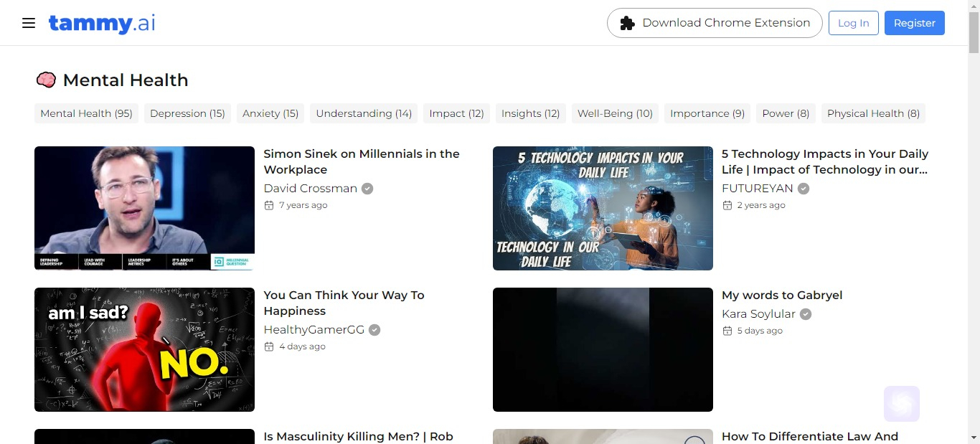Open 'My words to Gabryel' video title

782,295
